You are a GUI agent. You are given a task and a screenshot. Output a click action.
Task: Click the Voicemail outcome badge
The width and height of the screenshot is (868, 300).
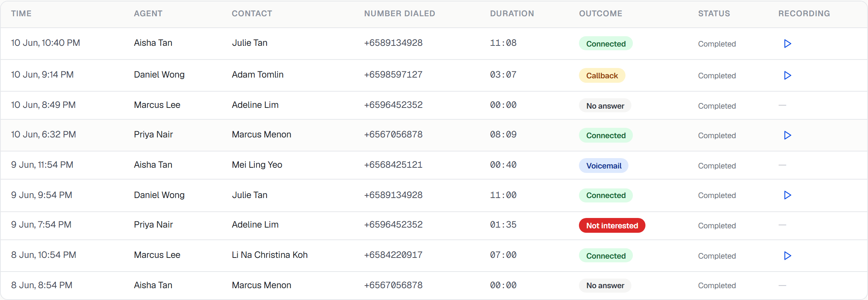click(x=603, y=166)
